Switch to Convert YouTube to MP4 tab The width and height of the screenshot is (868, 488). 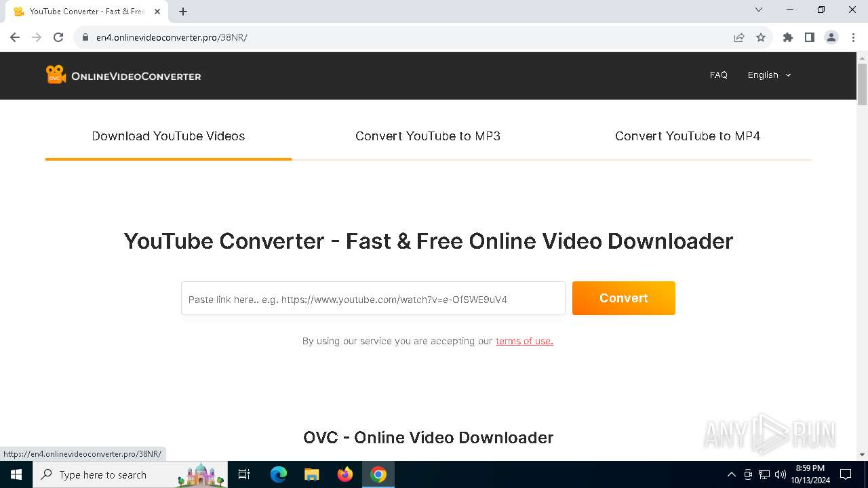tap(688, 136)
